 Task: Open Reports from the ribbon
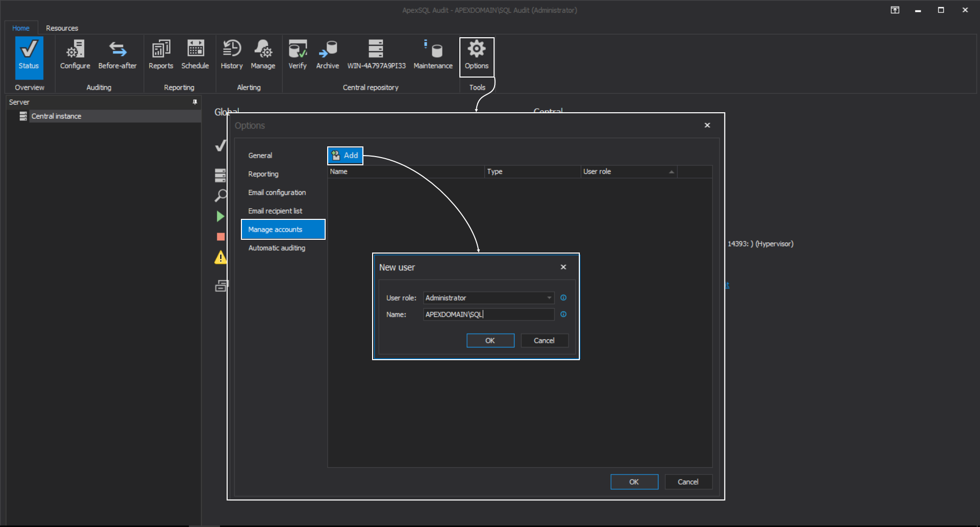coord(161,55)
